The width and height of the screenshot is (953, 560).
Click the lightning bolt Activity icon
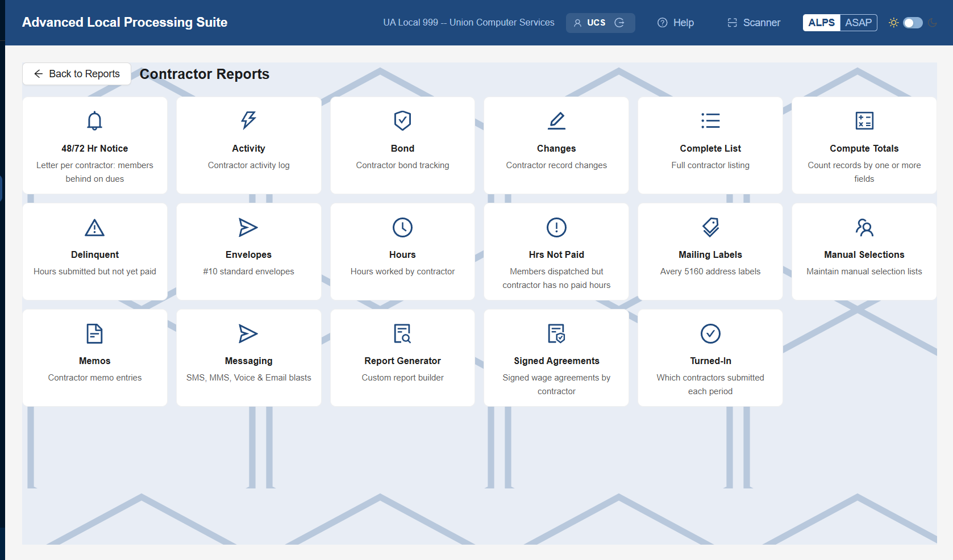248,120
